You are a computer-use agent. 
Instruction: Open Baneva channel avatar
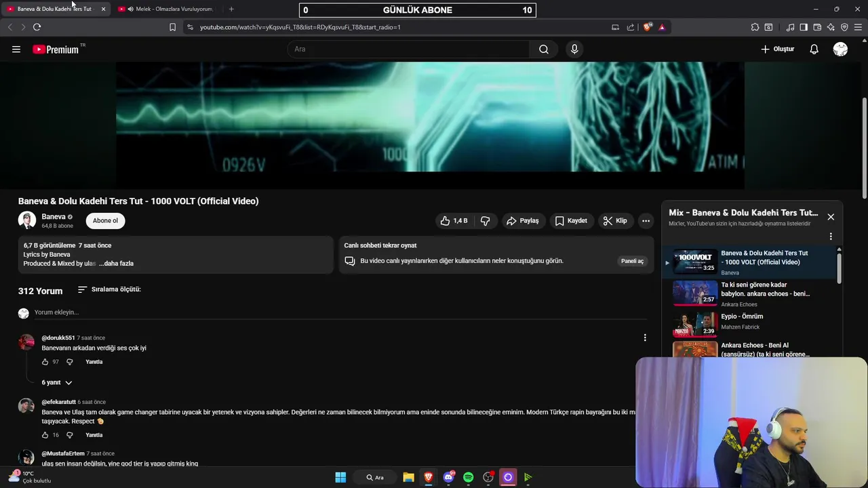pyautogui.click(x=27, y=220)
